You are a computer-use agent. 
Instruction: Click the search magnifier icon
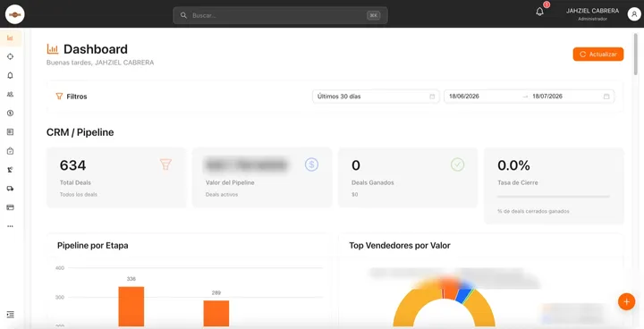coord(183,15)
